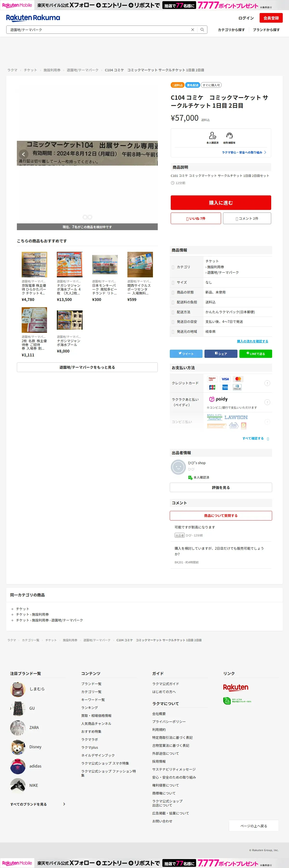Open ブランドから探す menu
This screenshot has height=868, width=289.
[266, 30]
